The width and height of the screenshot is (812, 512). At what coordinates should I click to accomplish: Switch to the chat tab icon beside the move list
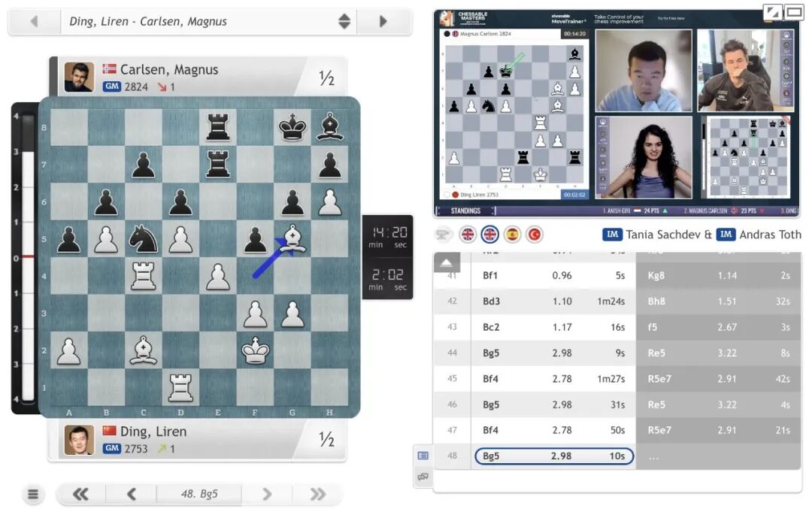point(423,477)
